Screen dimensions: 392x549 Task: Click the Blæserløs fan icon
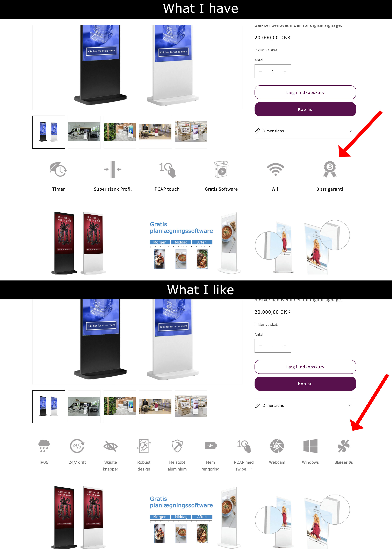[344, 446]
